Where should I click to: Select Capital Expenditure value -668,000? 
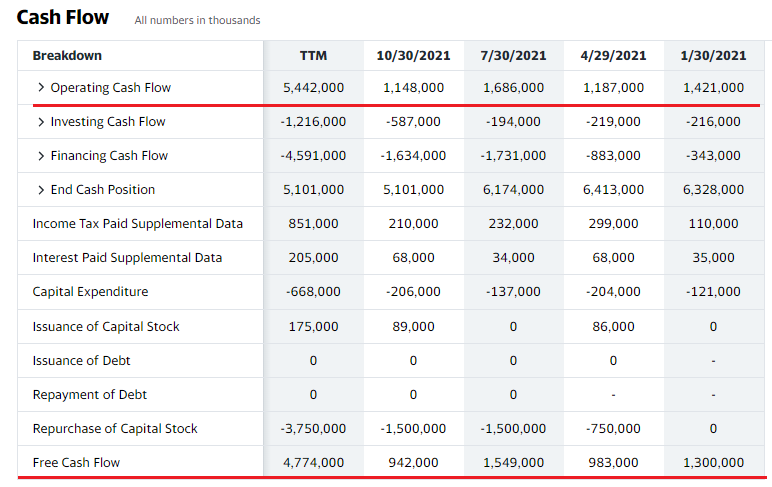point(313,292)
